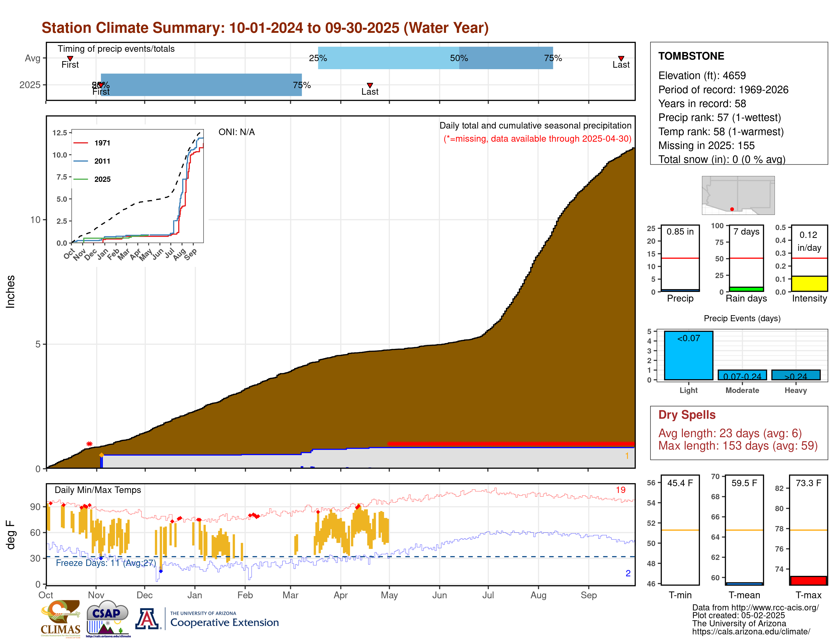Click the Avg 'First' red triangle marker
Viewport: 834px width, 644px height.
(70, 58)
